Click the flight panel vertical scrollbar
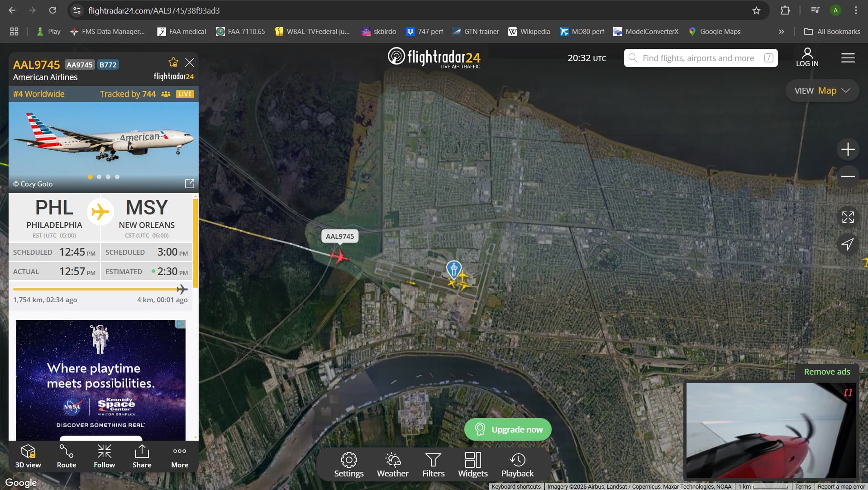 [196, 243]
